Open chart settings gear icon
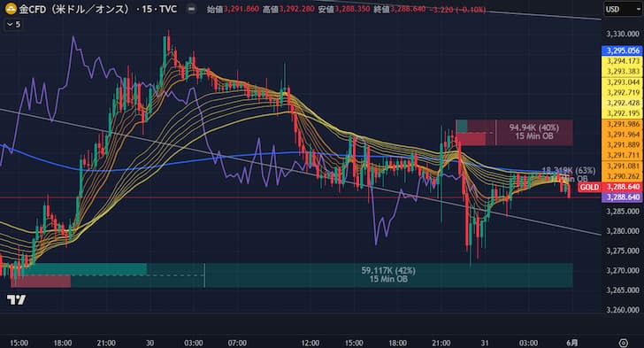Screen dimensions: 644x348 pos(623,343)
